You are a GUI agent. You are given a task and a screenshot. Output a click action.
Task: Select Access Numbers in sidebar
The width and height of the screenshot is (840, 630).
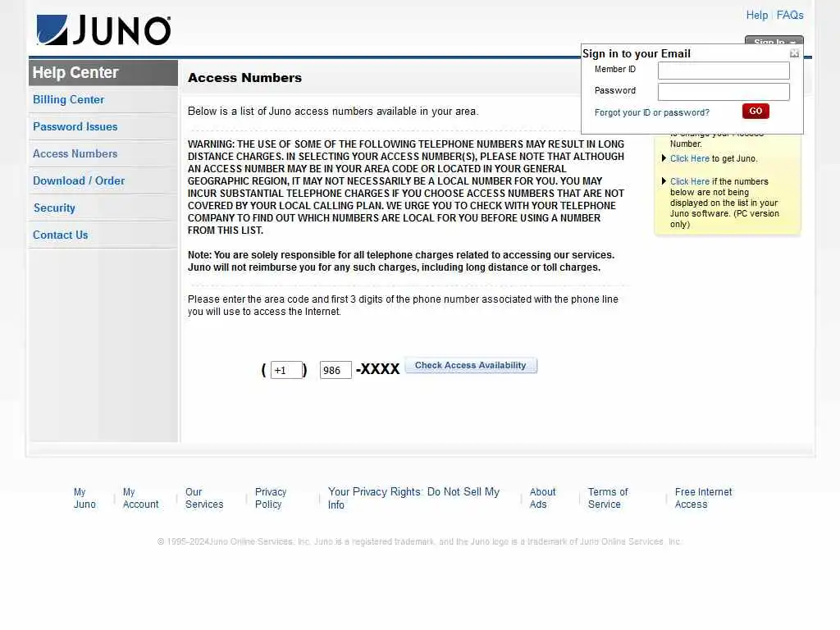pyautogui.click(x=75, y=153)
